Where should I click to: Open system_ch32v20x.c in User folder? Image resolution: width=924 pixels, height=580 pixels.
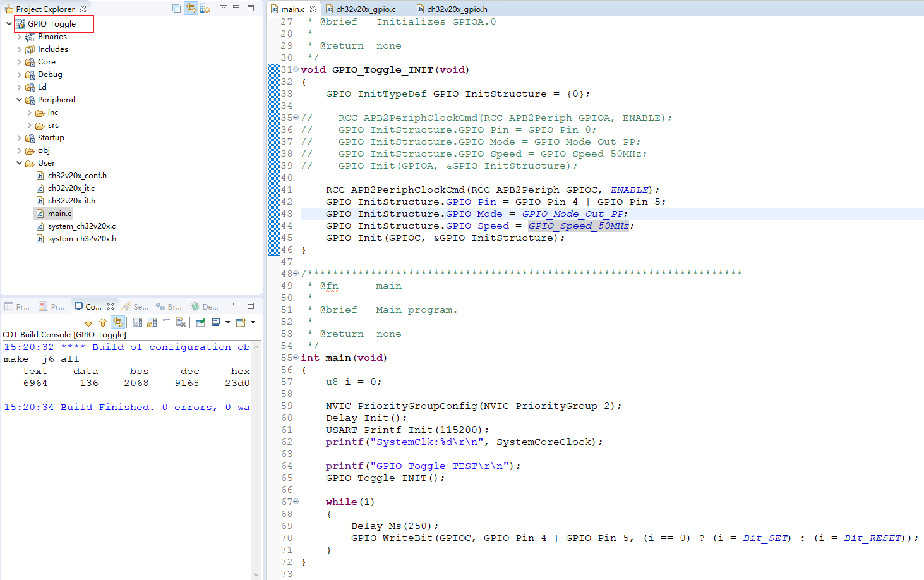pos(81,226)
